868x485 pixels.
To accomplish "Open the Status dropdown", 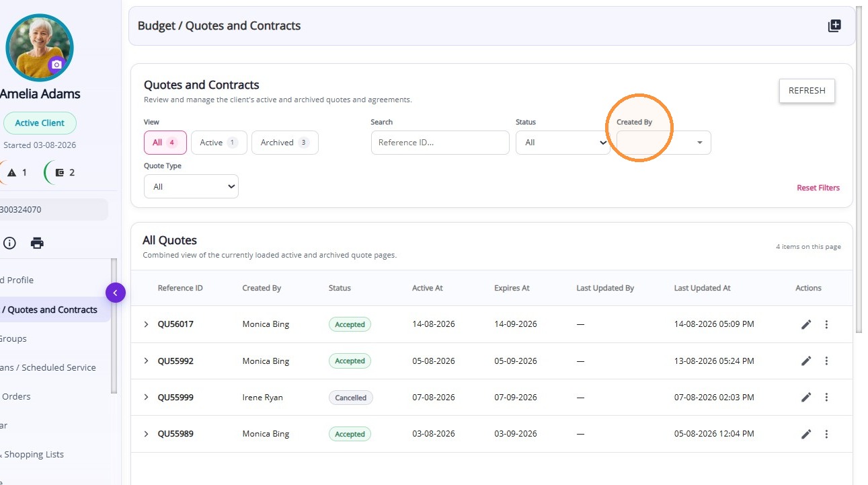I will 563,143.
